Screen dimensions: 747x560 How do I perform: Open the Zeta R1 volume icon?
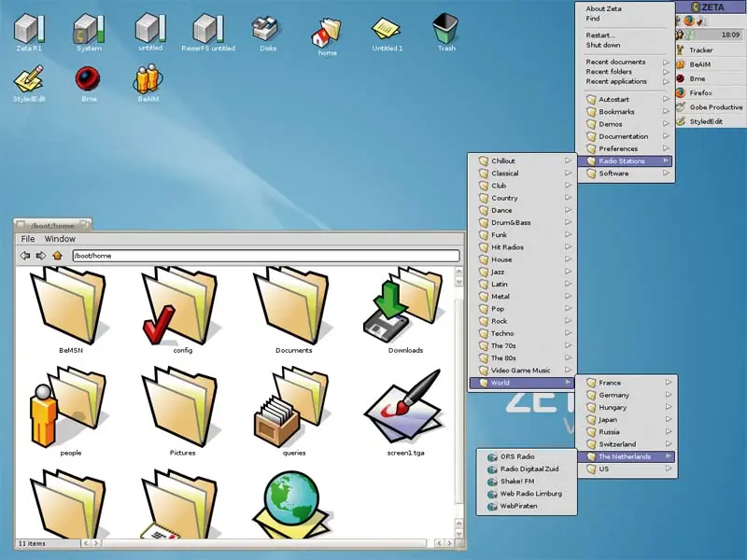(29, 30)
